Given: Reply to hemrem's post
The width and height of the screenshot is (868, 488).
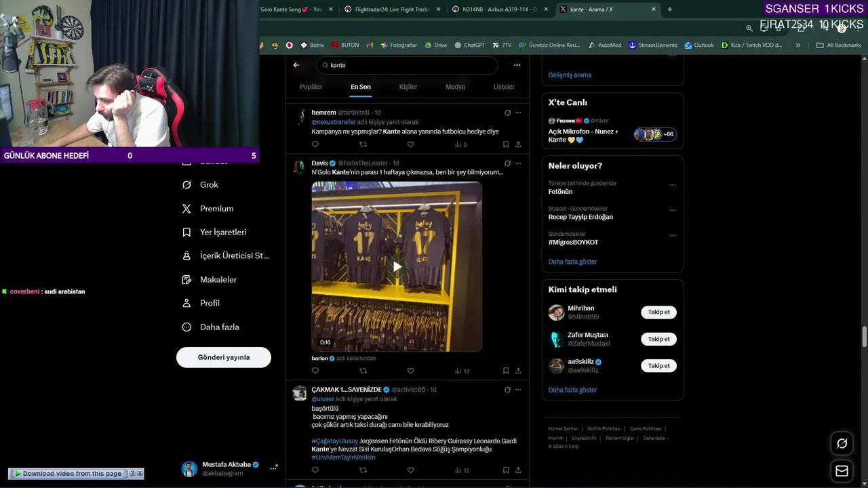Looking at the screenshot, I should pyautogui.click(x=315, y=144).
